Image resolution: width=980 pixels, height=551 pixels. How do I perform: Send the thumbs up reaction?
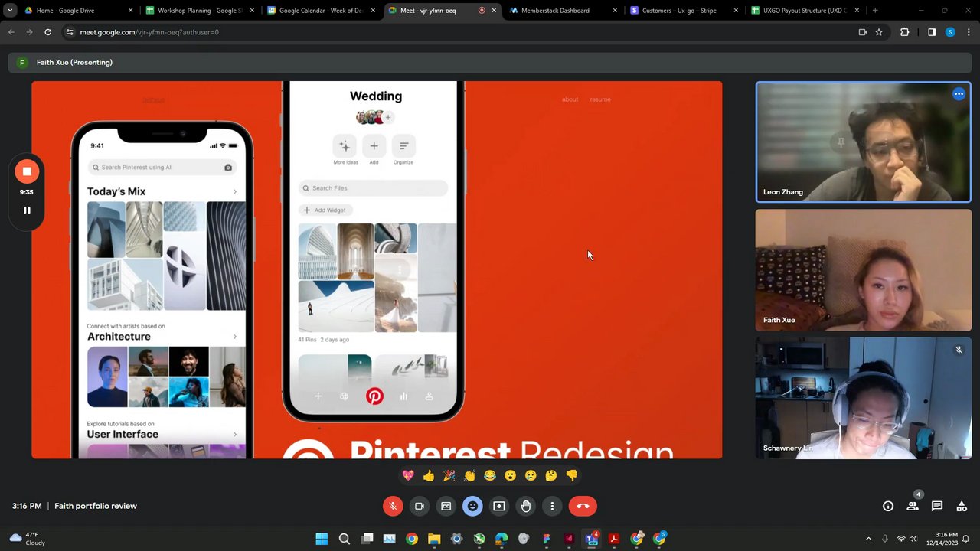coord(429,475)
